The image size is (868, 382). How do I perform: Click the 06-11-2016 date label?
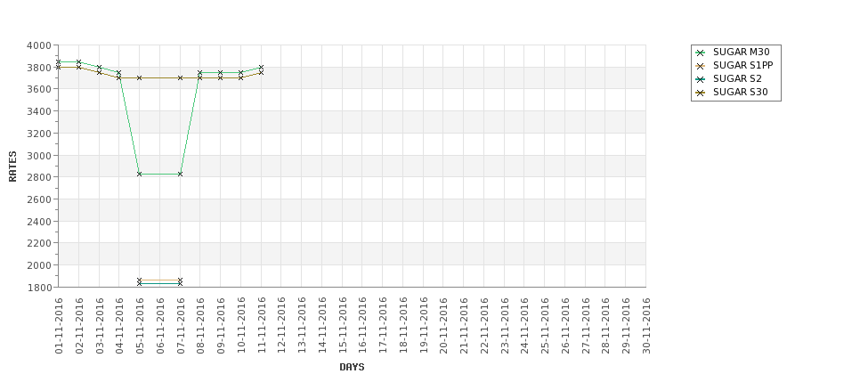(160, 326)
